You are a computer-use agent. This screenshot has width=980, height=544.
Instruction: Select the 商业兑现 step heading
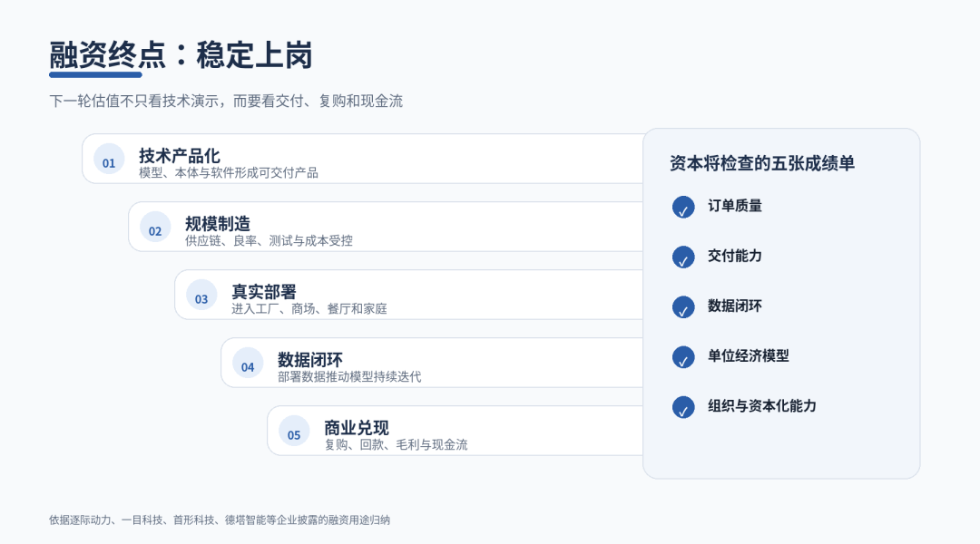coord(357,428)
